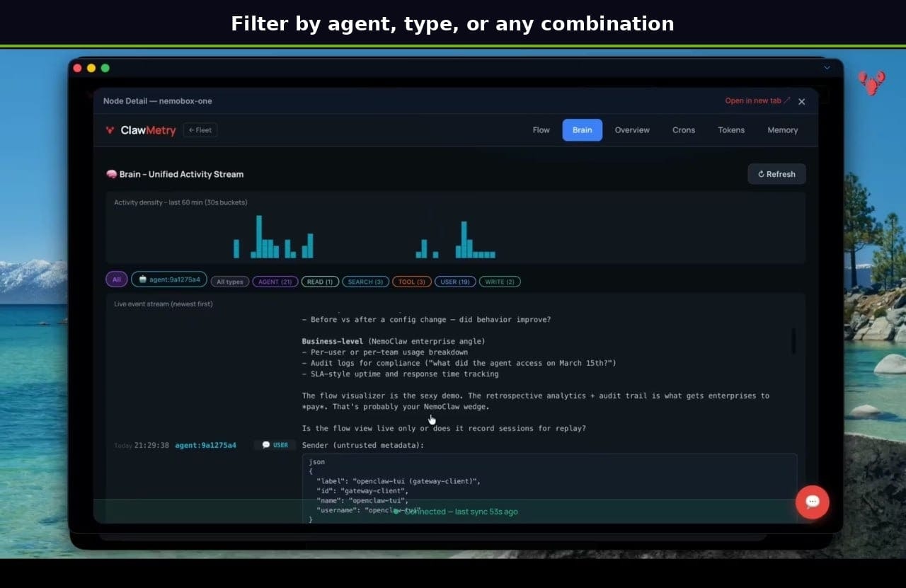Switch to the Memory tab

(x=782, y=130)
